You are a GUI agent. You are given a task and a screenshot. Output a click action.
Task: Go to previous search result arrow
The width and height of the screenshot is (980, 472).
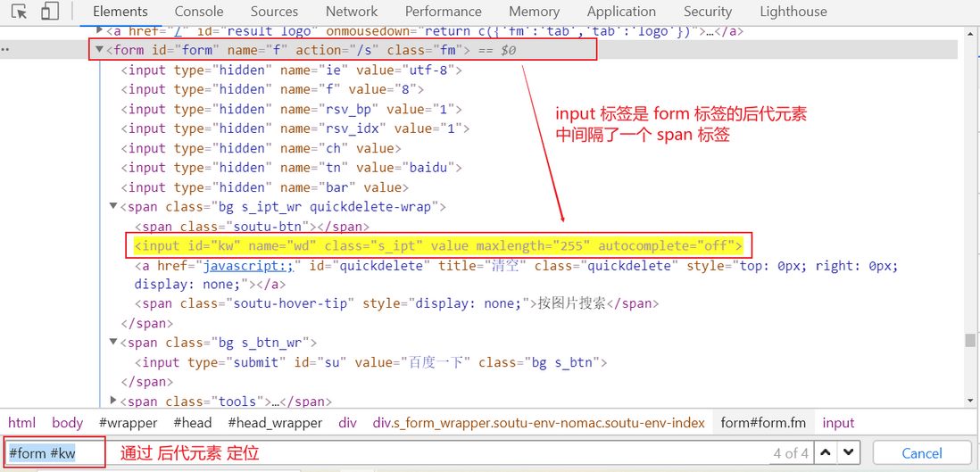(x=826, y=452)
